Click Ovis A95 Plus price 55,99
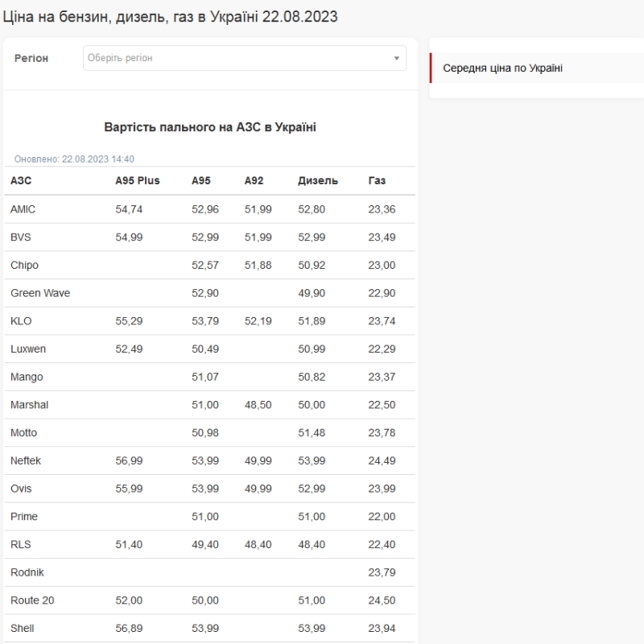Viewport: 644px width, 644px height. [x=129, y=489]
